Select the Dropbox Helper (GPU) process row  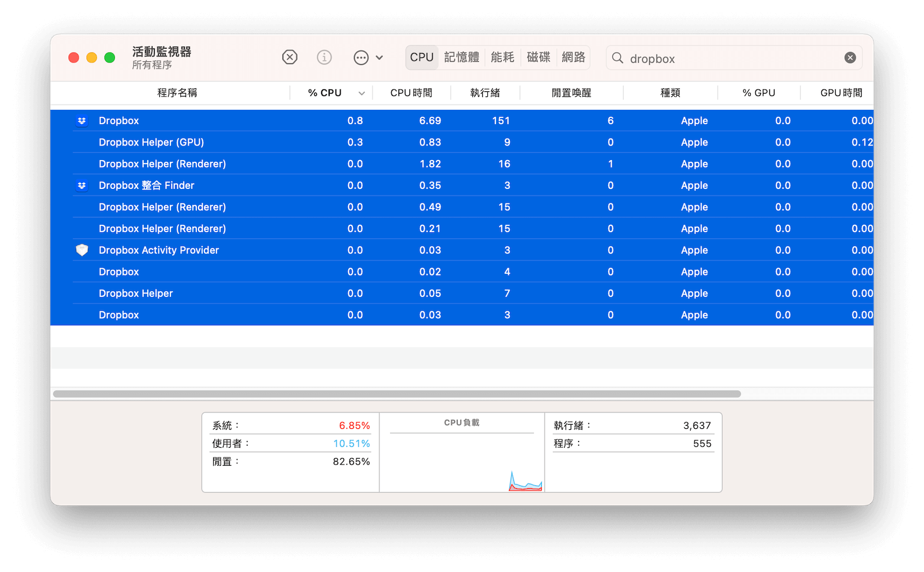462,142
